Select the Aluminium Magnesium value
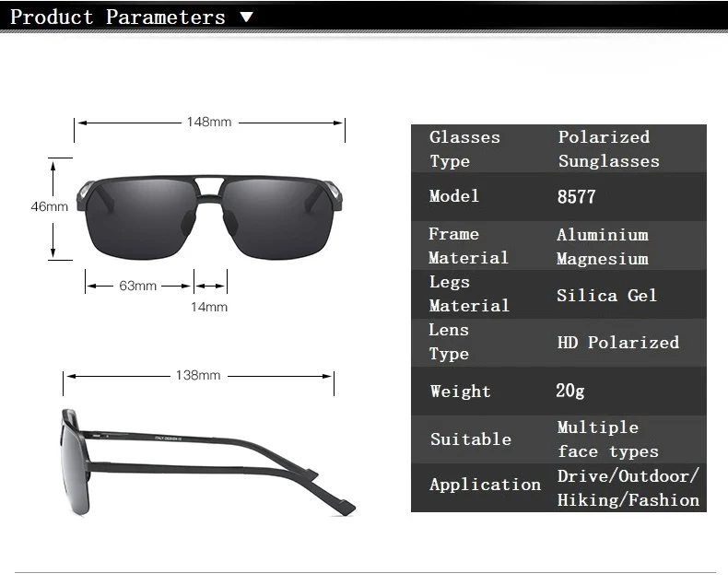The image size is (728, 585). point(603,247)
